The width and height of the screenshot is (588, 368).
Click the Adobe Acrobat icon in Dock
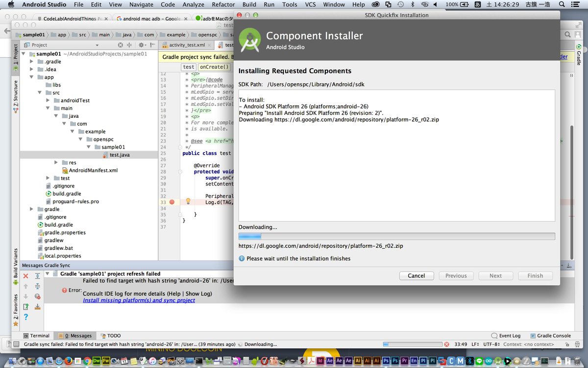pyautogui.click(x=310, y=361)
